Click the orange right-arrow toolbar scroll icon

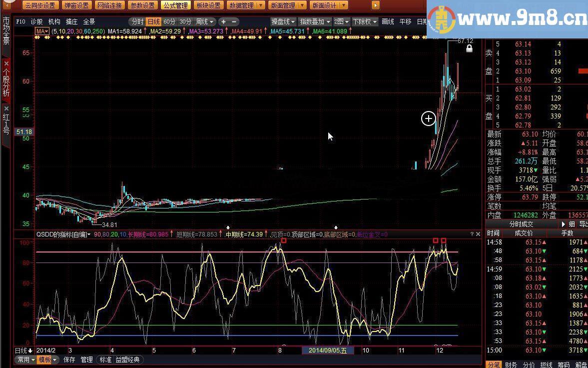coord(375,5)
